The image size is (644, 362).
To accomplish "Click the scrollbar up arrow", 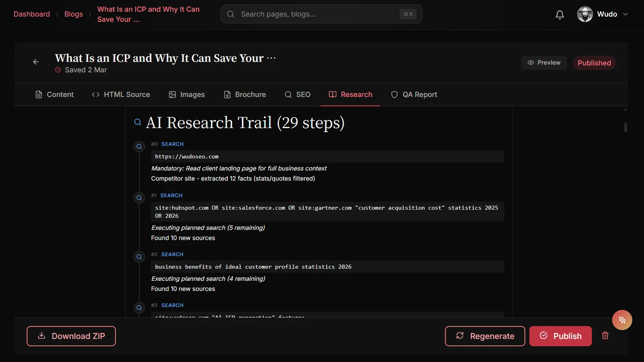I will coord(625,109).
